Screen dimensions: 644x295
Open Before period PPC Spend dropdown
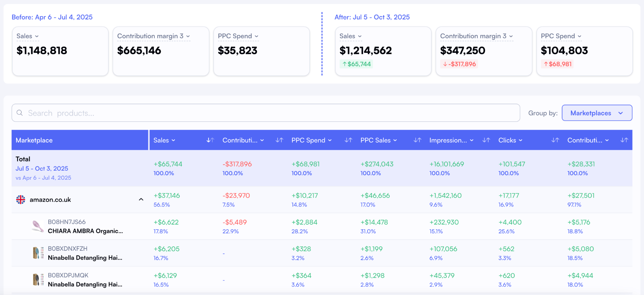coord(238,36)
